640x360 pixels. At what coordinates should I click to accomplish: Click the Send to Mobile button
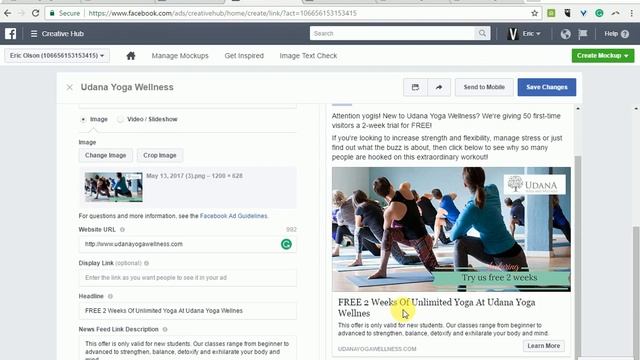point(484,87)
